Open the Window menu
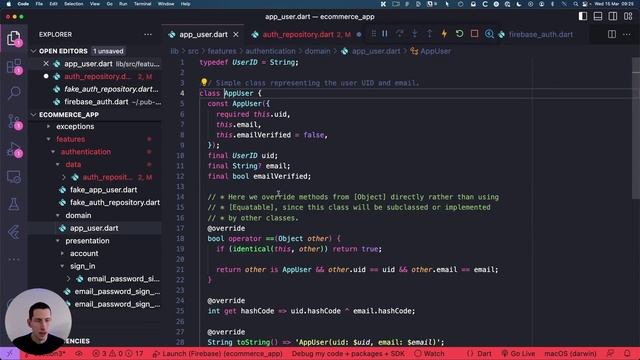This screenshot has width=640, height=360. 166,4
